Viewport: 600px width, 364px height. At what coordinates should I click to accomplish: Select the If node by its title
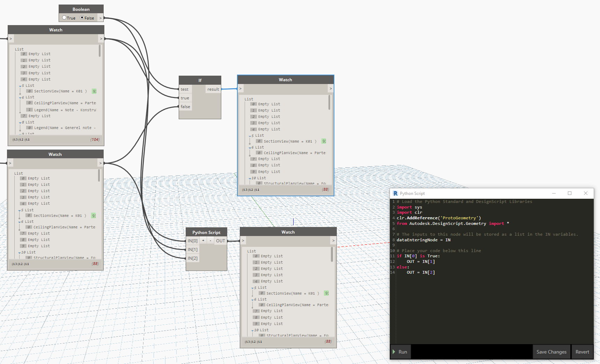[200, 80]
